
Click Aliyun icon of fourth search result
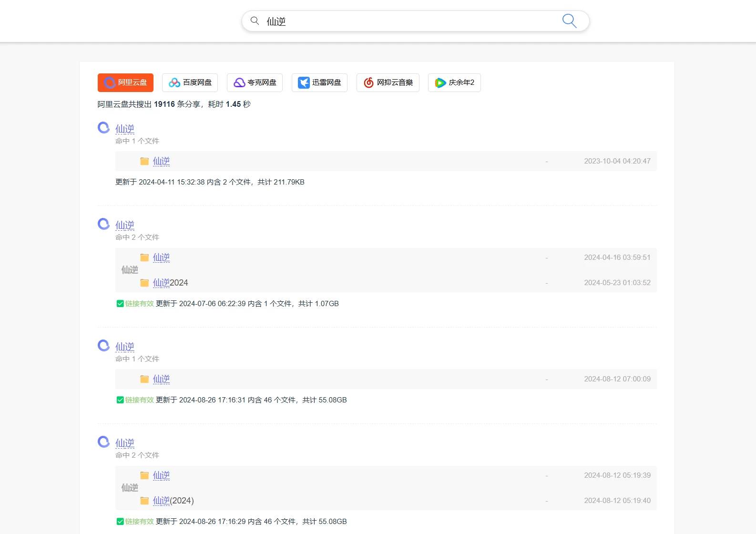(x=103, y=442)
